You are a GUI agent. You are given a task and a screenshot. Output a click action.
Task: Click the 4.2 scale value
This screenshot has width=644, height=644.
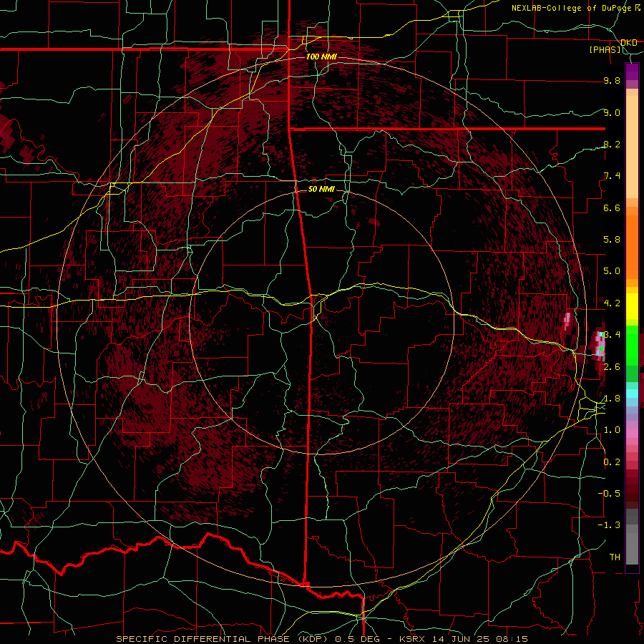point(612,303)
